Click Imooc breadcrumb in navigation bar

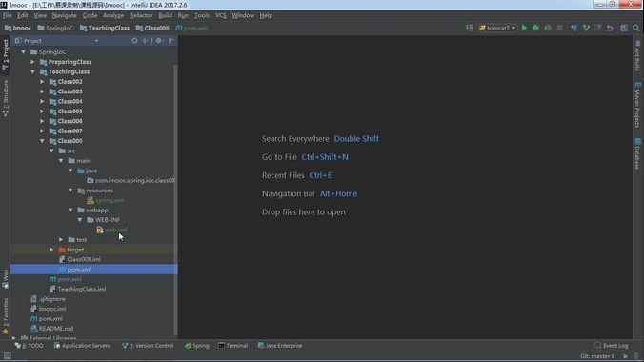(x=18, y=28)
